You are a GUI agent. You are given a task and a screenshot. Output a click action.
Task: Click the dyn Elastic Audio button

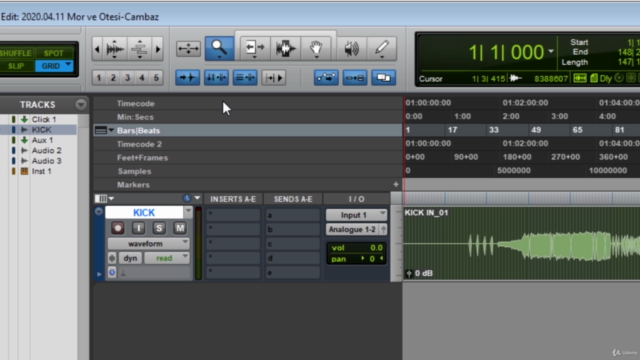coord(130,258)
